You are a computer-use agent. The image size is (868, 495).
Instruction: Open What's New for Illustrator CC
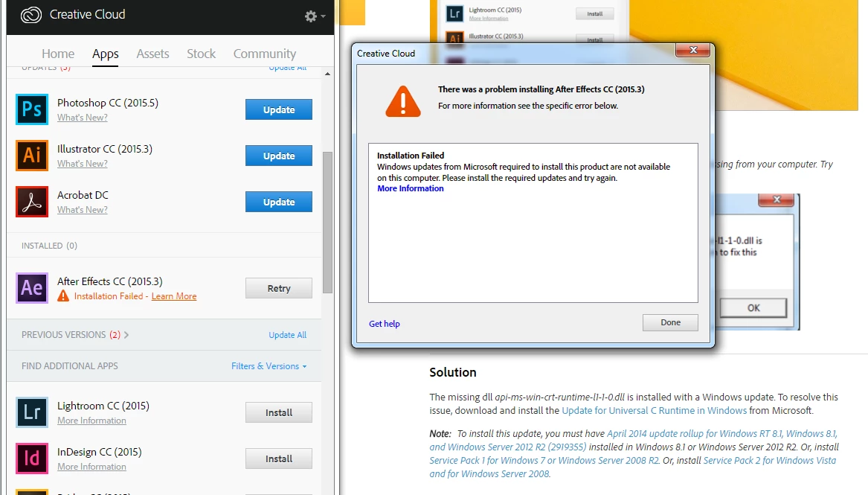point(83,163)
